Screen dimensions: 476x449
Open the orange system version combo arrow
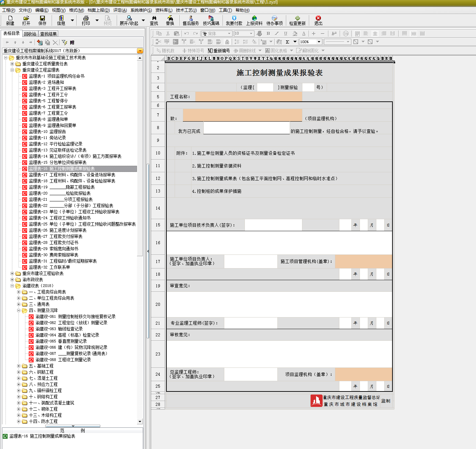(140, 51)
